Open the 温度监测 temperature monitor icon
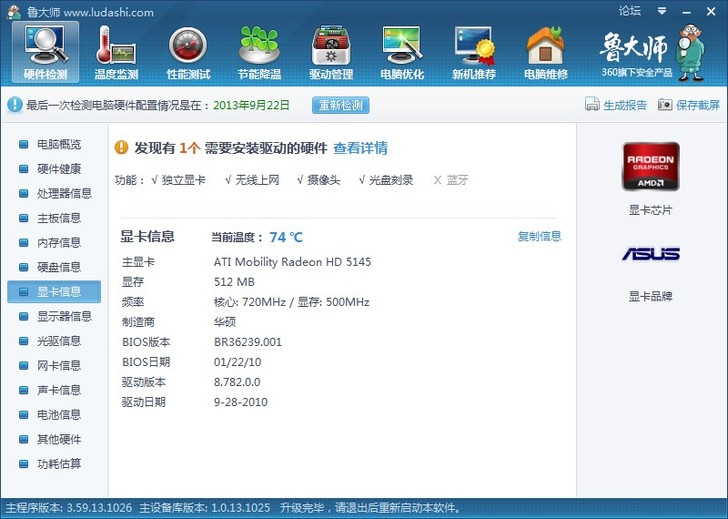 pyautogui.click(x=116, y=52)
